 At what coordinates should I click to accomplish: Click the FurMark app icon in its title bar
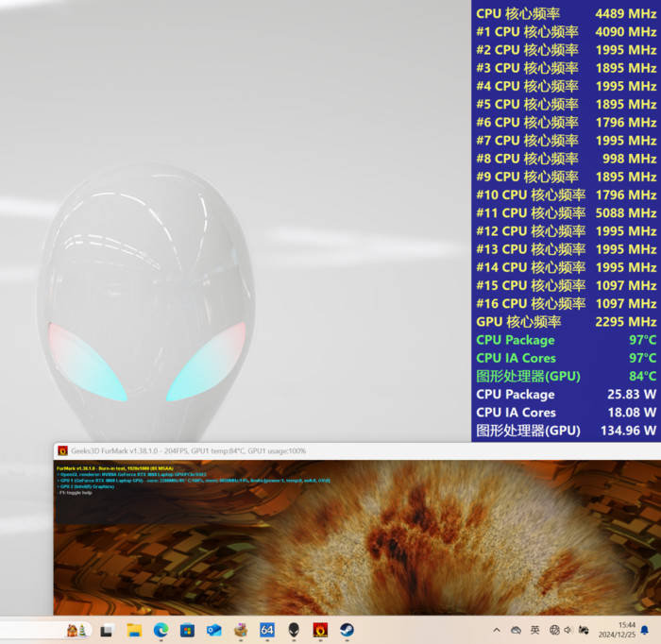62,451
